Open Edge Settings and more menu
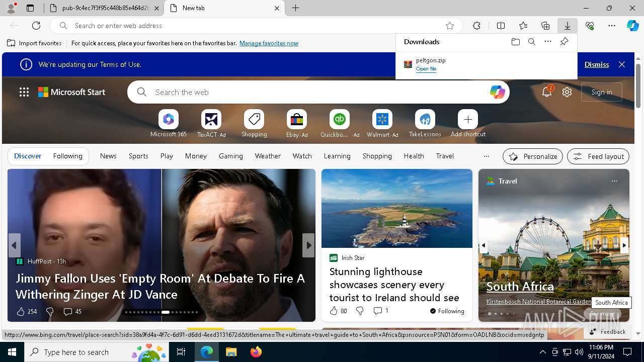 coord(612,26)
